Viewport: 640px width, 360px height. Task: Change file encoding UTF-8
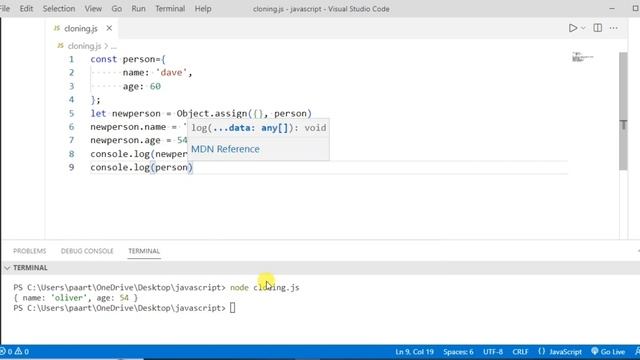click(x=493, y=351)
